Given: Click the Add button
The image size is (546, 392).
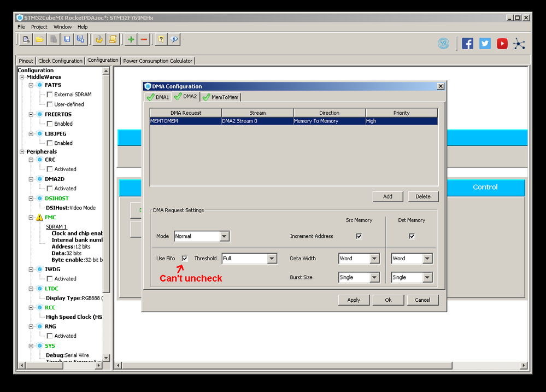Looking at the screenshot, I should [388, 196].
